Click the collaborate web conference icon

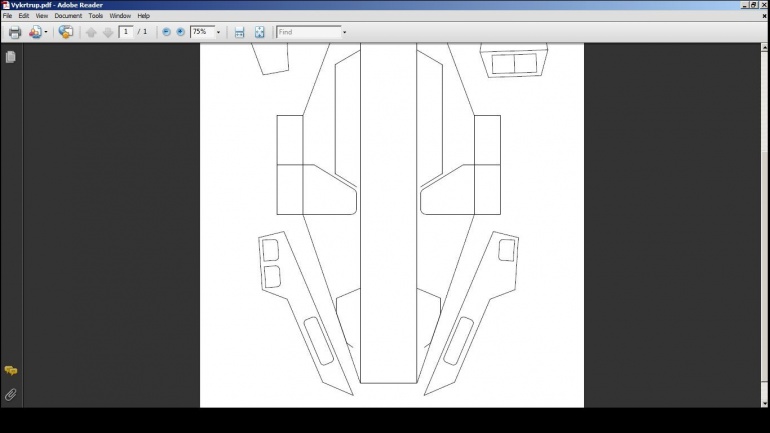coord(65,32)
